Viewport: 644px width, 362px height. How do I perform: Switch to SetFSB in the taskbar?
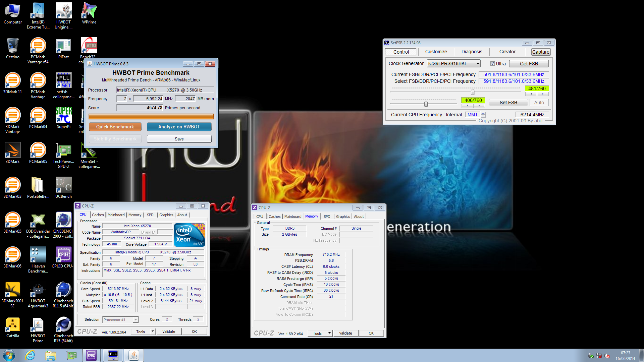pyautogui.click(x=113, y=355)
